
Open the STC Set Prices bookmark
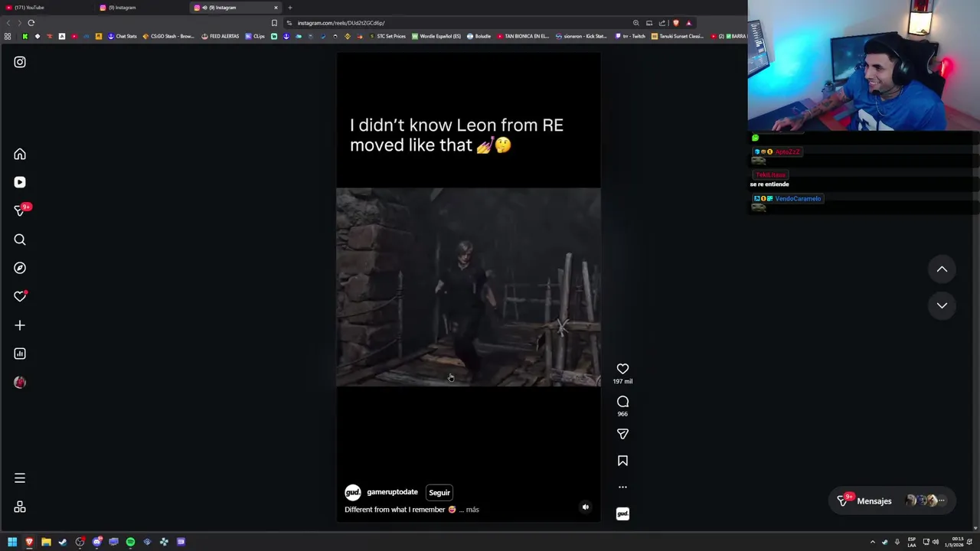click(x=387, y=36)
